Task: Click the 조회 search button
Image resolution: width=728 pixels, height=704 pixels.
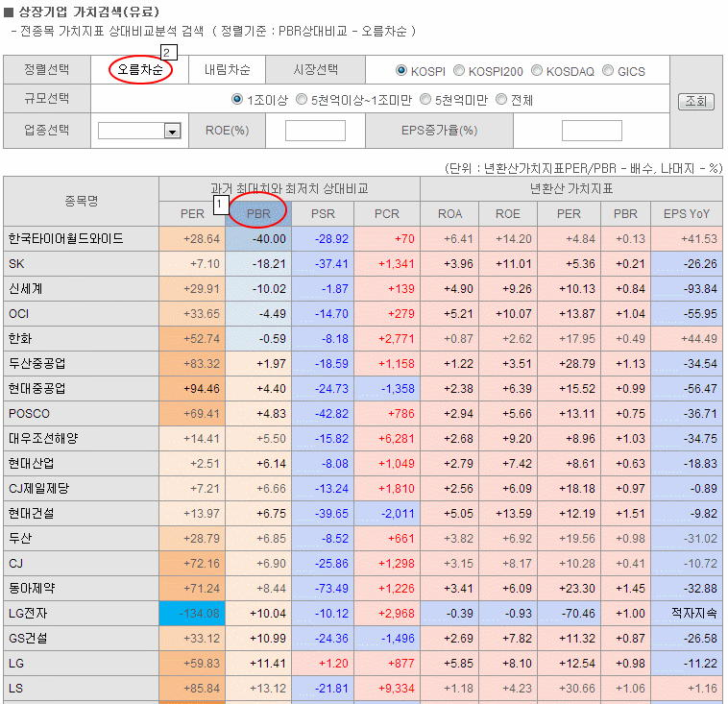Action: (696, 101)
